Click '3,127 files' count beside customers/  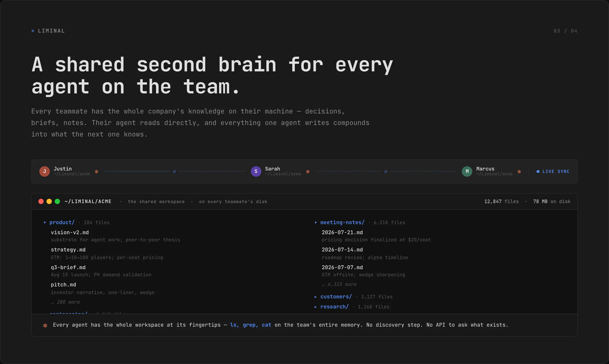coord(377,297)
